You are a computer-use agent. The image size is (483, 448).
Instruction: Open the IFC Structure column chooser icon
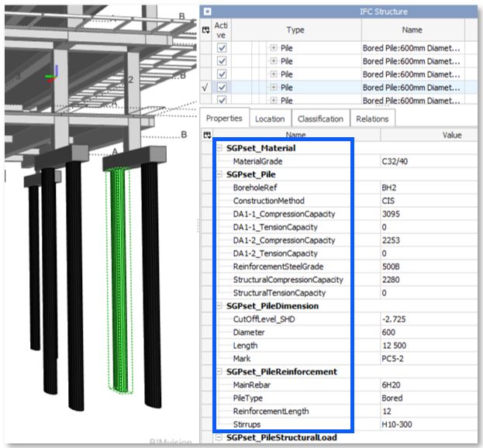[x=205, y=29]
